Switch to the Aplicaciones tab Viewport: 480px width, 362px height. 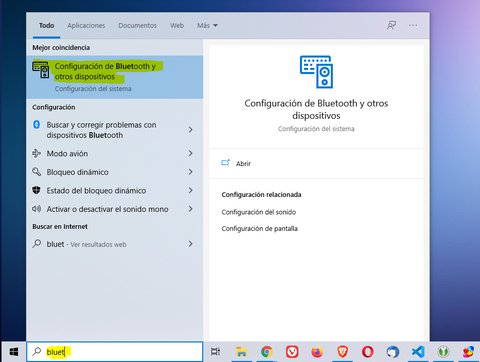point(86,25)
